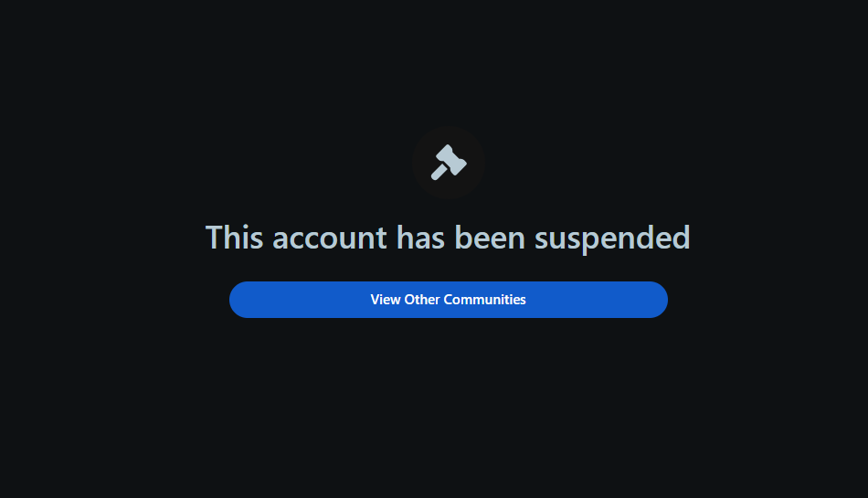868x498 pixels.
Task: Click the 'Other' text on the blue button
Action: (x=422, y=300)
